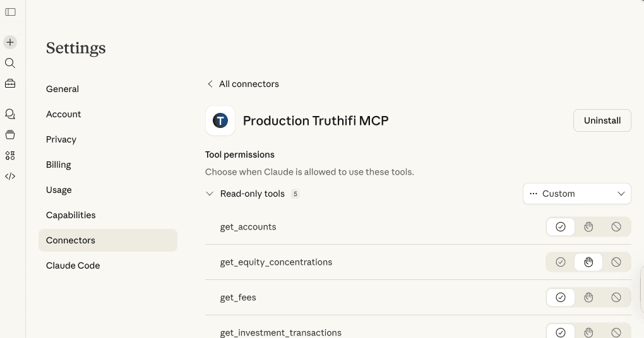Select the get_fees tool row label
Viewport: 644px width, 338px height.
point(238,298)
